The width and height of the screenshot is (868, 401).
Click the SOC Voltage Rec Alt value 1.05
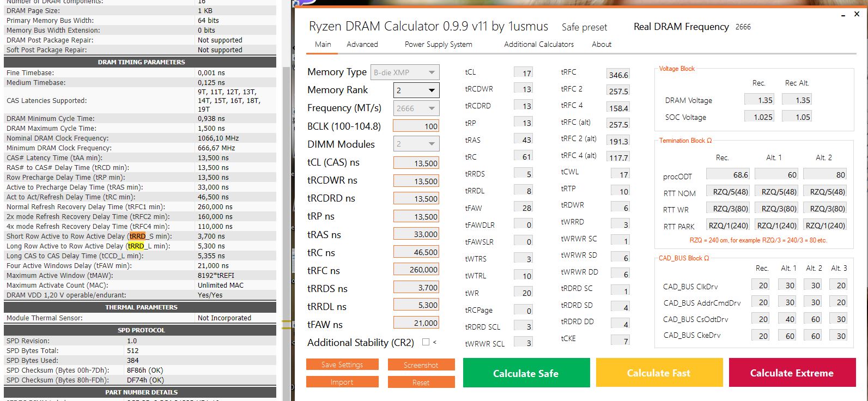(797, 117)
